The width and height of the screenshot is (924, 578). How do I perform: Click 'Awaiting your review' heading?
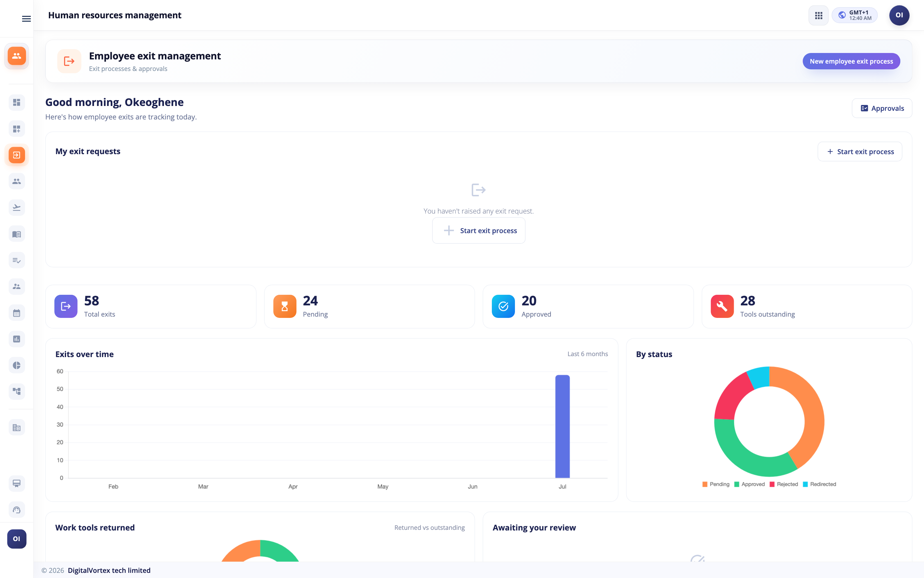534,528
